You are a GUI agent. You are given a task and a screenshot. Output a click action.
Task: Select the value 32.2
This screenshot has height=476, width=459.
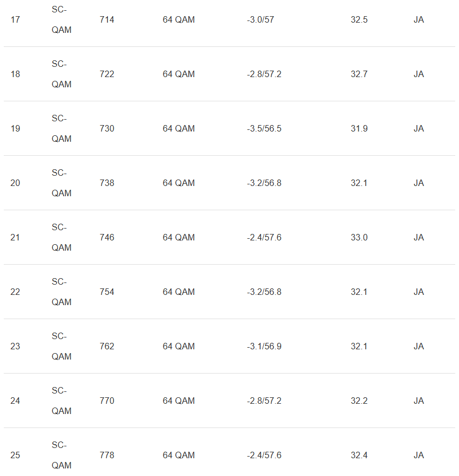359,401
